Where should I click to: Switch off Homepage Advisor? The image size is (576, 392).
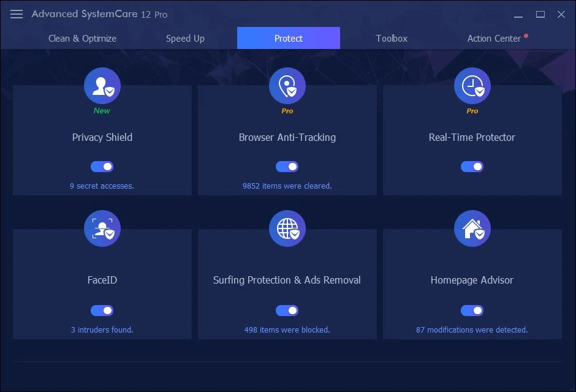coord(472,310)
